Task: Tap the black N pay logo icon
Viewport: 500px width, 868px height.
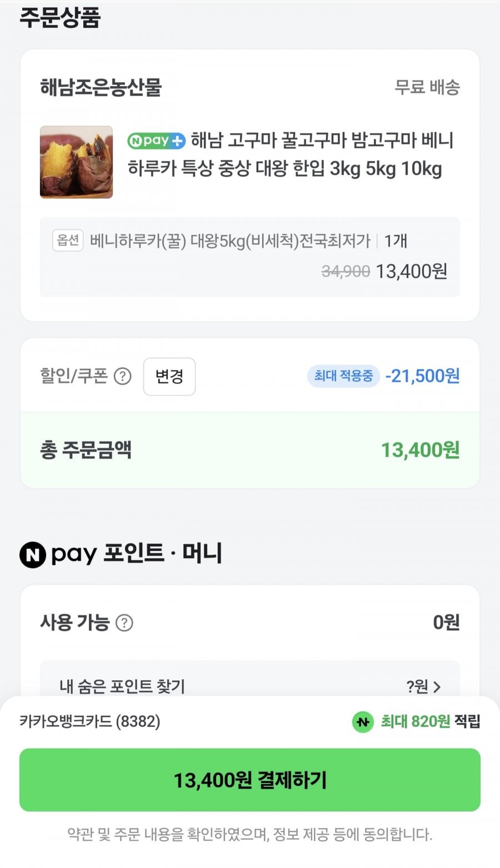Action: (33, 555)
